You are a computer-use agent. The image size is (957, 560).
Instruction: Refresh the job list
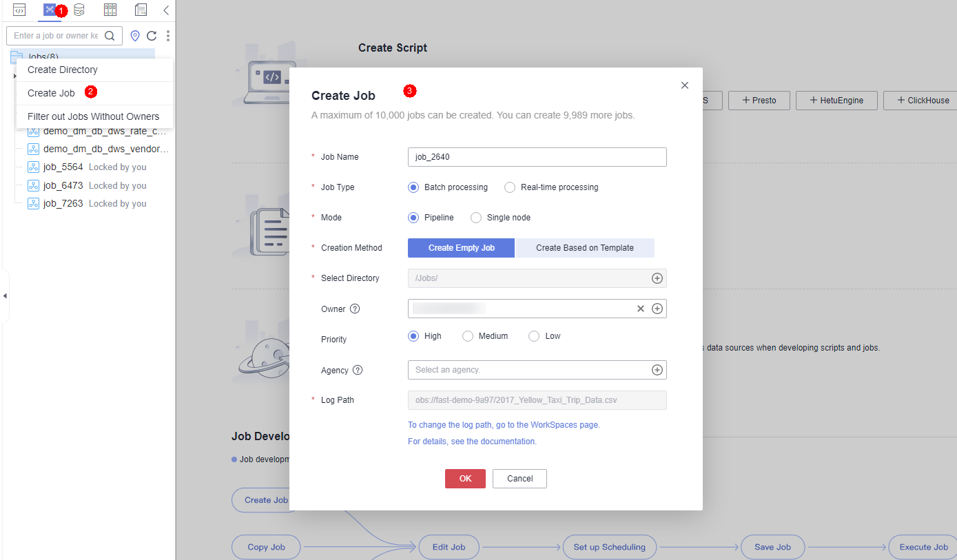(152, 36)
